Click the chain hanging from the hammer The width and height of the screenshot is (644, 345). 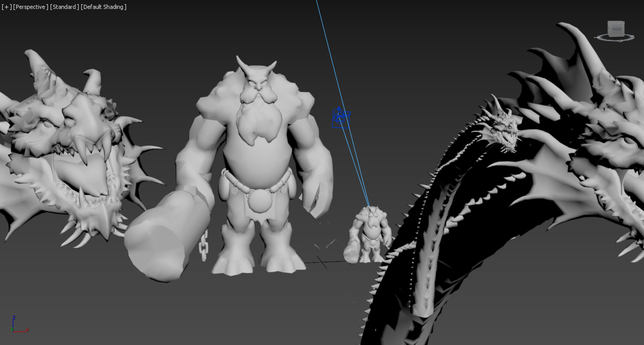(204, 247)
